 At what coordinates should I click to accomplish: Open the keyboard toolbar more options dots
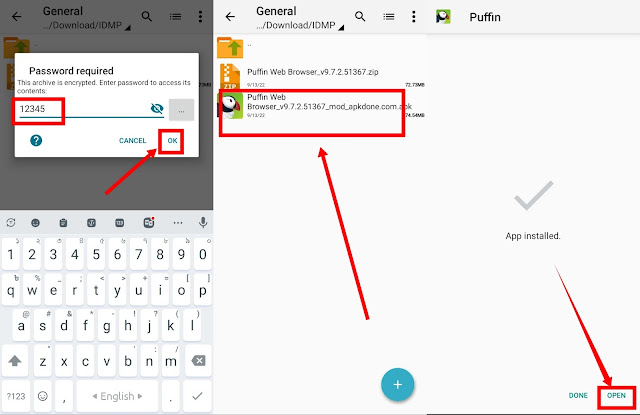(178, 223)
